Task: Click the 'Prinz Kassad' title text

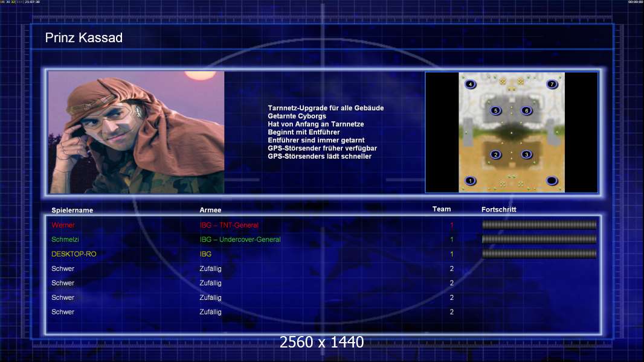Action: 84,38
